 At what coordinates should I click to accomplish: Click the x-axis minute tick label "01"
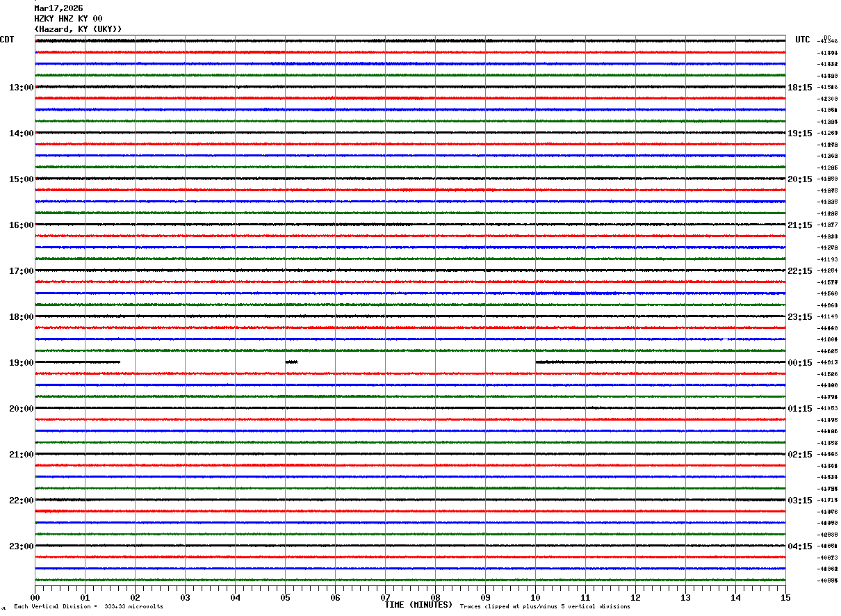[85, 598]
